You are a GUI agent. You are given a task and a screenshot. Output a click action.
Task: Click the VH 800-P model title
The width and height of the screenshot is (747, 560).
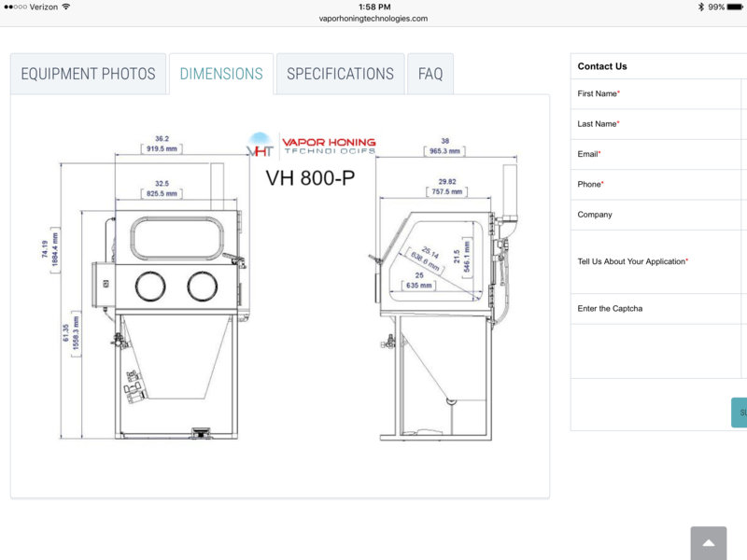pos(310,178)
